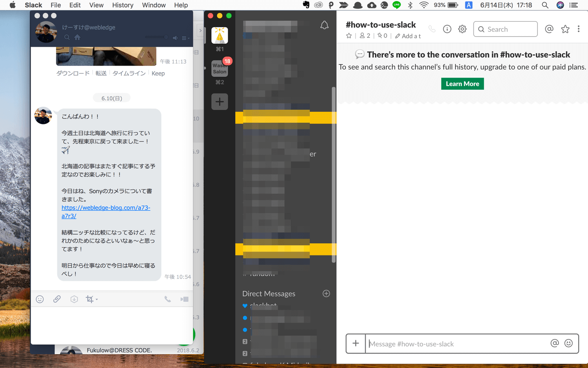Image resolution: width=588 pixels, height=368 pixels.
Task: Open Siri from the menu bar
Action: (560, 5)
